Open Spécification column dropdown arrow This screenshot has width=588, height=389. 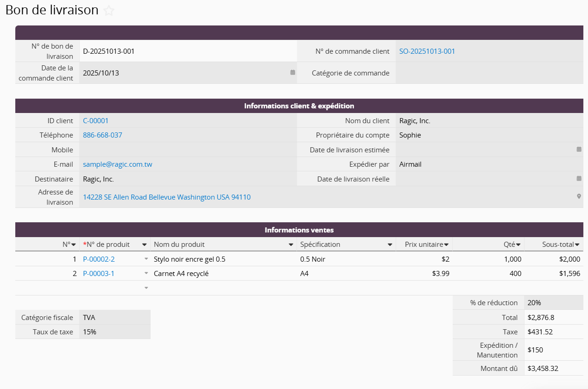point(390,245)
